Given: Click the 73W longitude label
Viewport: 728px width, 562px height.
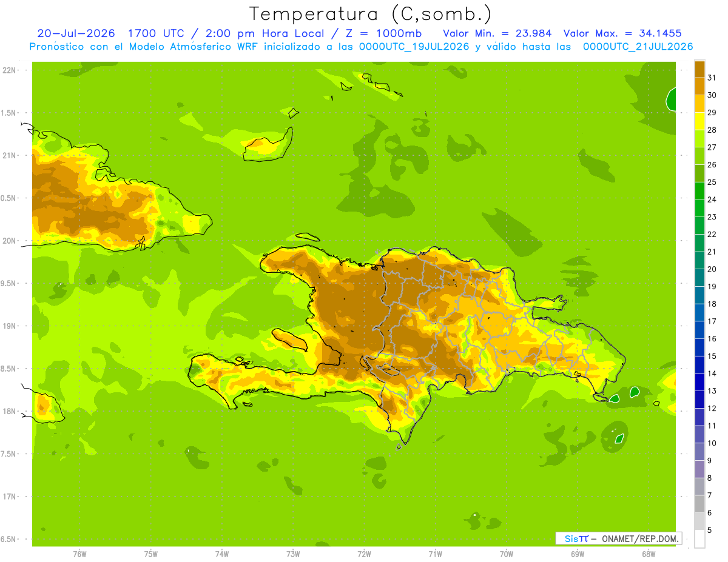Looking at the screenshot, I should (293, 554).
